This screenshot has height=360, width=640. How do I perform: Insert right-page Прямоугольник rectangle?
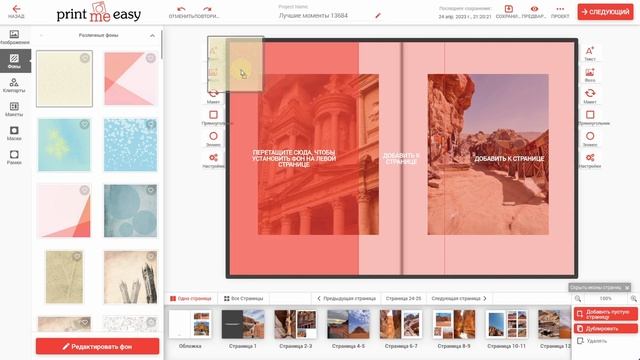(590, 118)
